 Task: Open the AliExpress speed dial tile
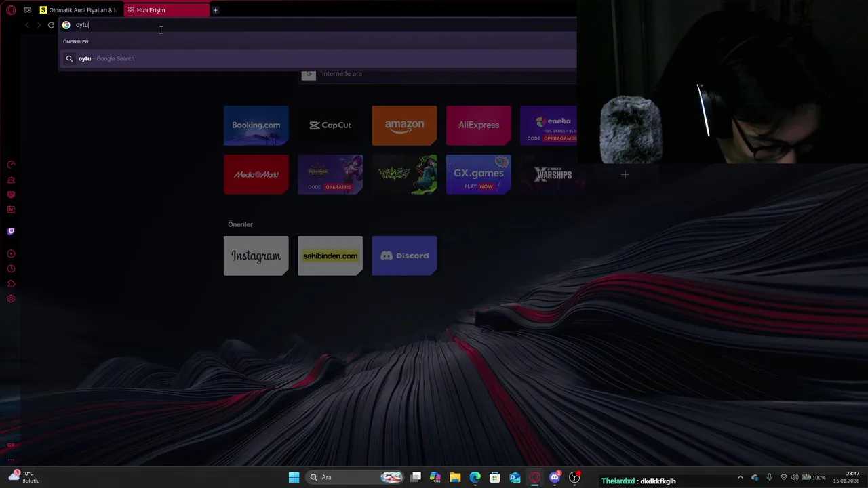click(479, 125)
